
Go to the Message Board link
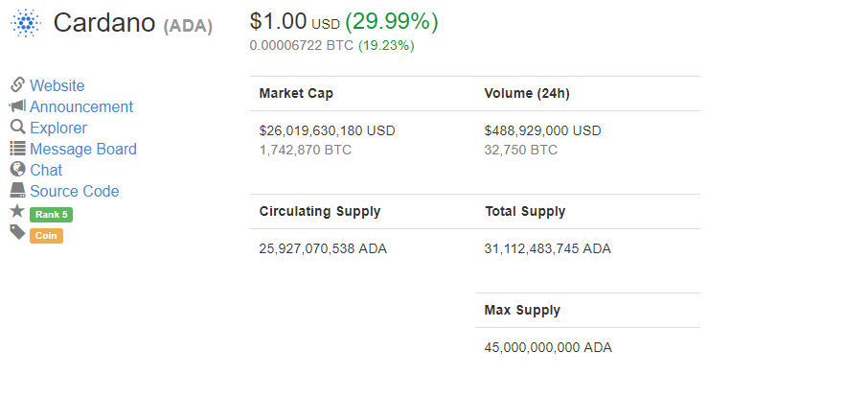click(x=83, y=149)
